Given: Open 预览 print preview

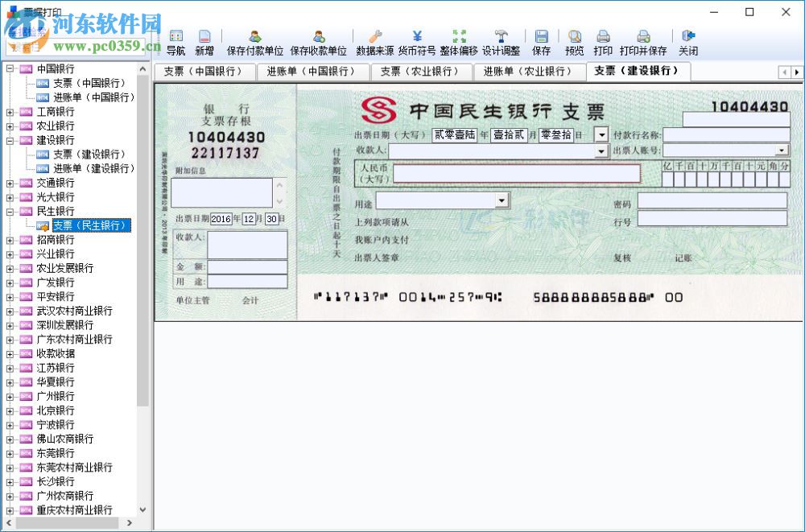Looking at the screenshot, I should (x=575, y=43).
